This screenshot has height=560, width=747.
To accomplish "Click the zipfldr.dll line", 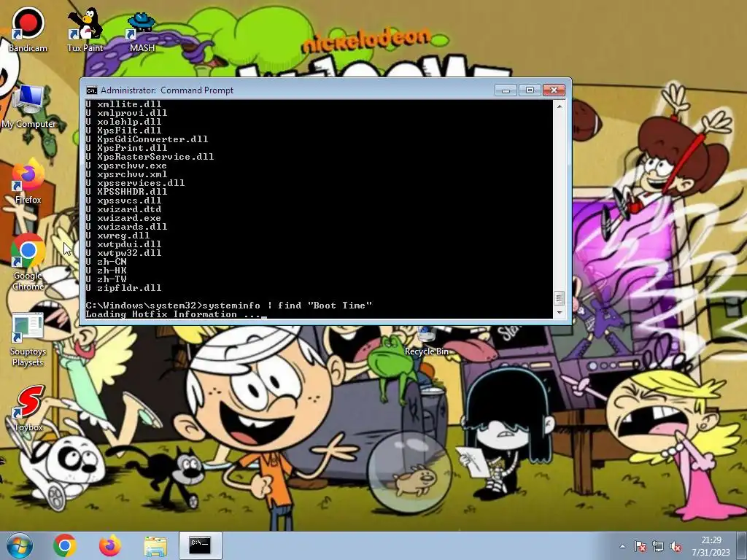I will (124, 287).
